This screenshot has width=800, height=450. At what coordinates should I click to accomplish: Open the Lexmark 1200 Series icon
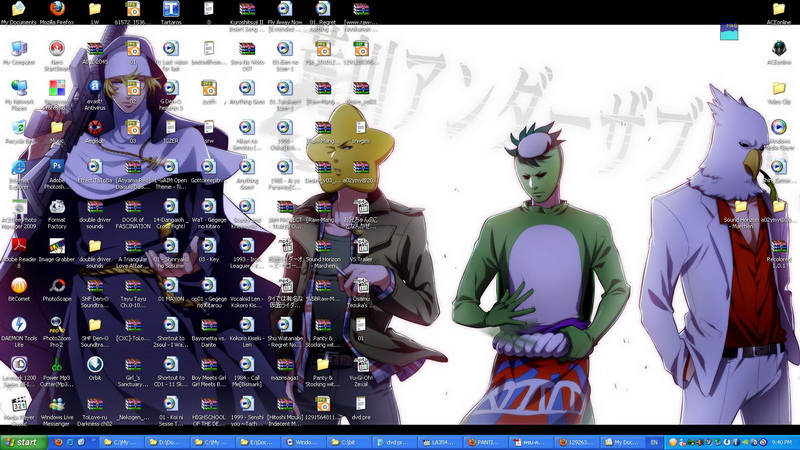(x=19, y=372)
